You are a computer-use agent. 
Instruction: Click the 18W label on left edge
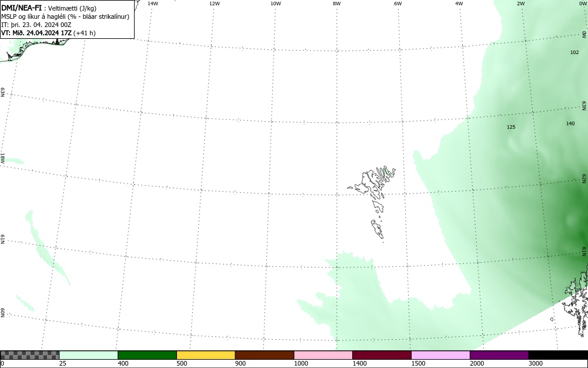click(x=2, y=158)
